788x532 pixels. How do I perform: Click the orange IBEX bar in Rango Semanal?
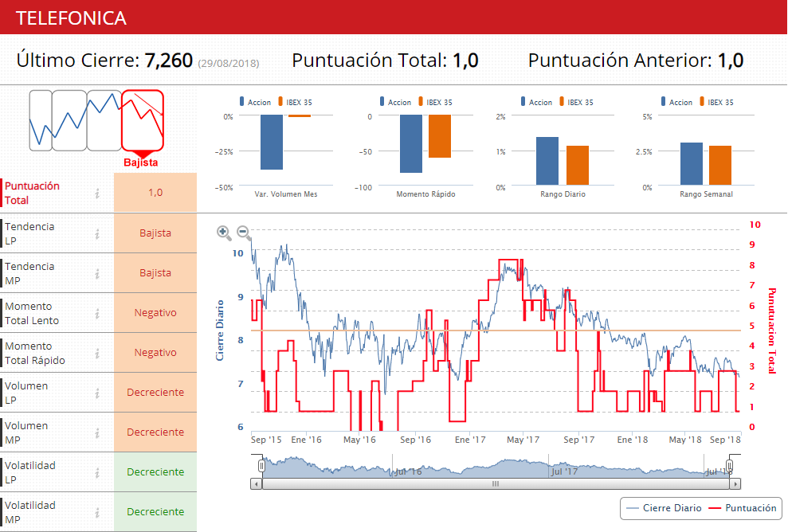(x=720, y=166)
